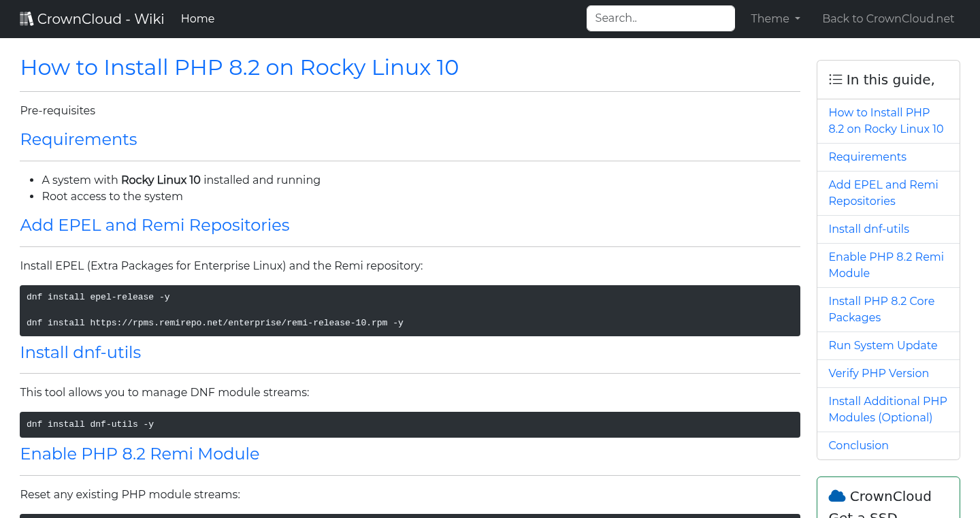The height and width of the screenshot is (518, 980).
Task: Open the Theme dropdown menu
Action: [775, 19]
